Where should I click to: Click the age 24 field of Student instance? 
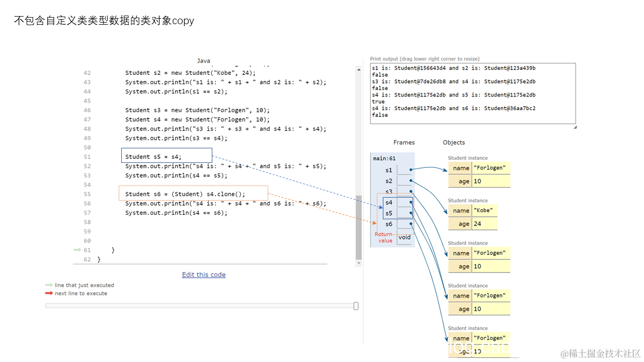[472, 224]
